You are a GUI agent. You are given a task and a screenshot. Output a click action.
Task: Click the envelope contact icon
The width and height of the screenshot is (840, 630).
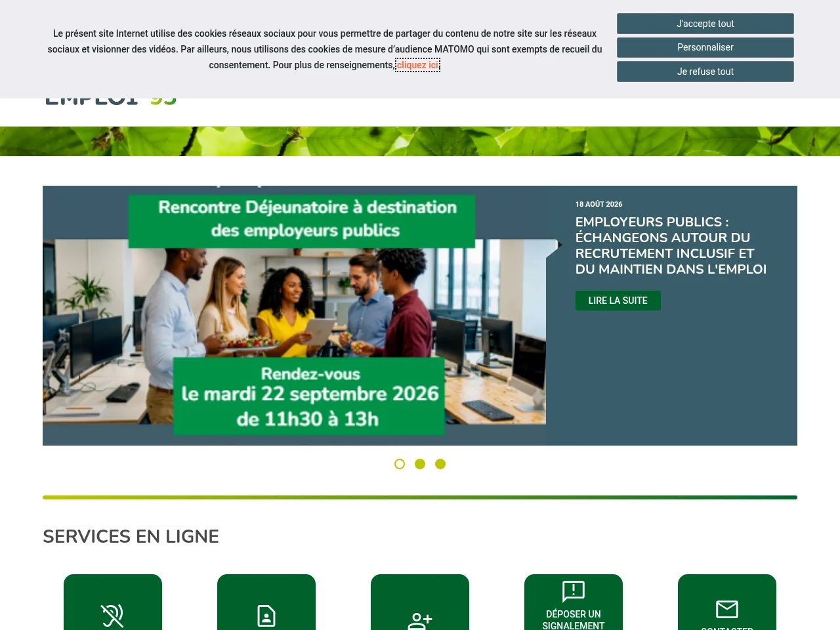[727, 609]
